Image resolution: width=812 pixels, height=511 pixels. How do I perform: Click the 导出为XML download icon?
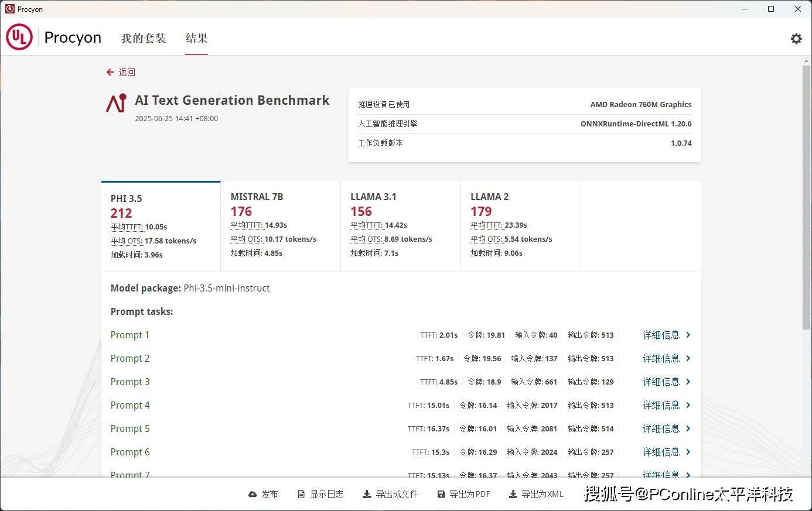[513, 494]
